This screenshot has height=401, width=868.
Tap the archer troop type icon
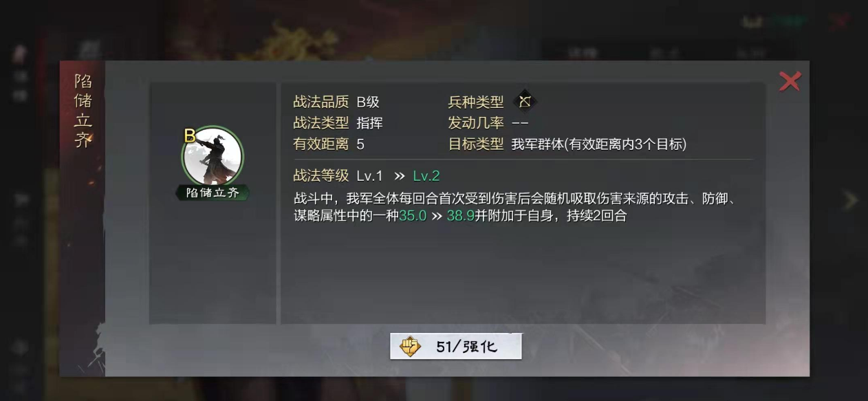coord(525,102)
